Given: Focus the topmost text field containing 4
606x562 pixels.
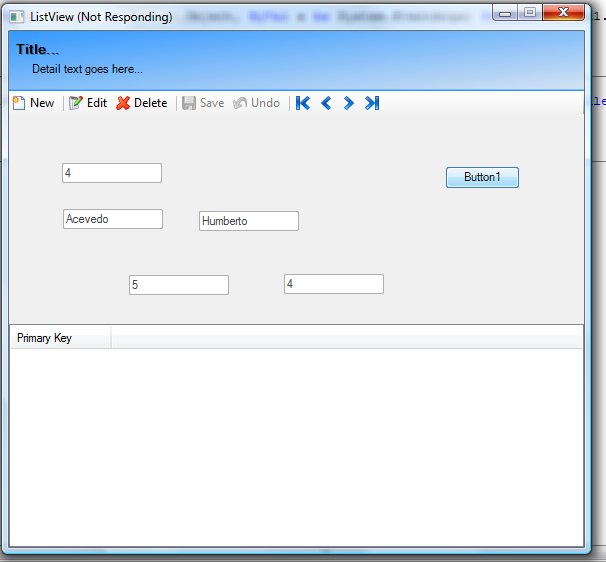Looking at the screenshot, I should pyautogui.click(x=111, y=173).
